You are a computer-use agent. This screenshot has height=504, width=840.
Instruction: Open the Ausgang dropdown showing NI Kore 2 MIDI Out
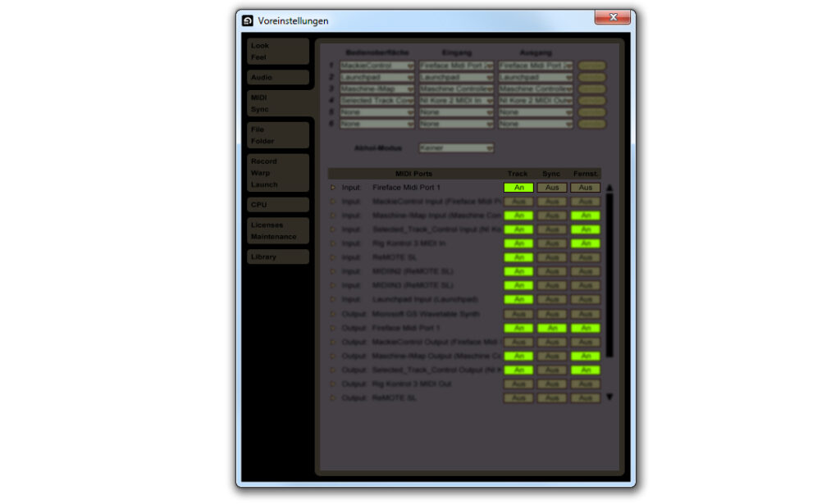coord(536,101)
